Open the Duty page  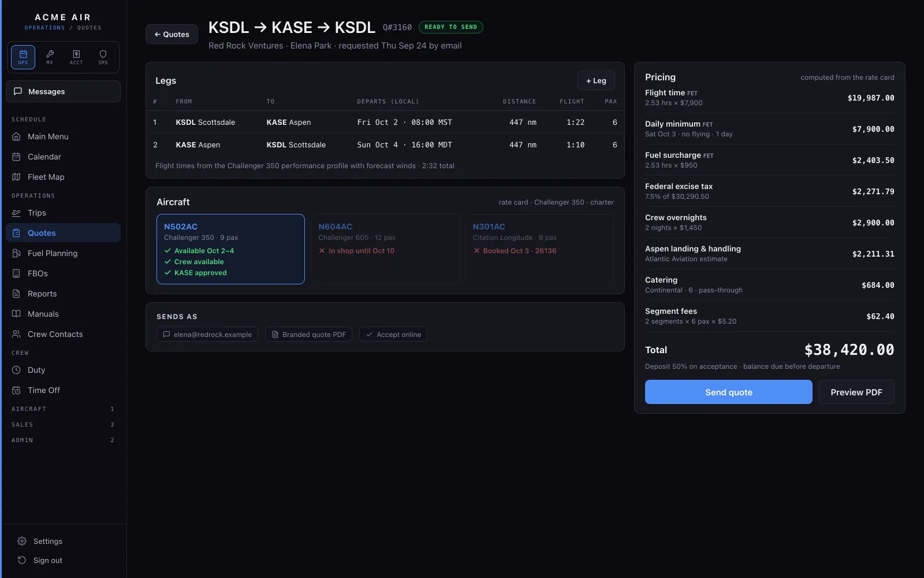coord(64,370)
